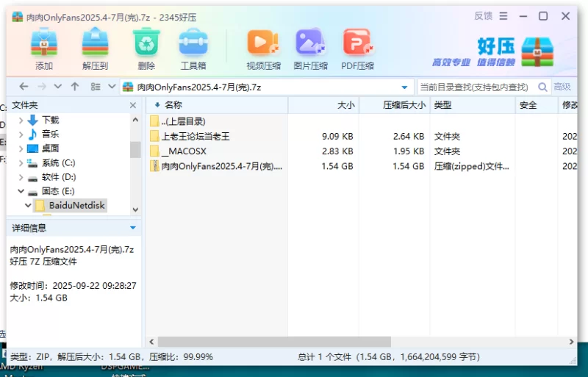This screenshot has height=377, width=588.
Task: Sort by the 类型 column header
Action: point(473,105)
